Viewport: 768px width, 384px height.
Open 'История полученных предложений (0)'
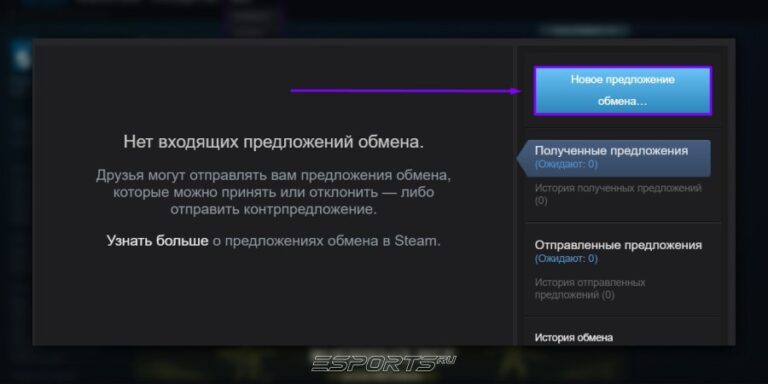tap(618, 194)
